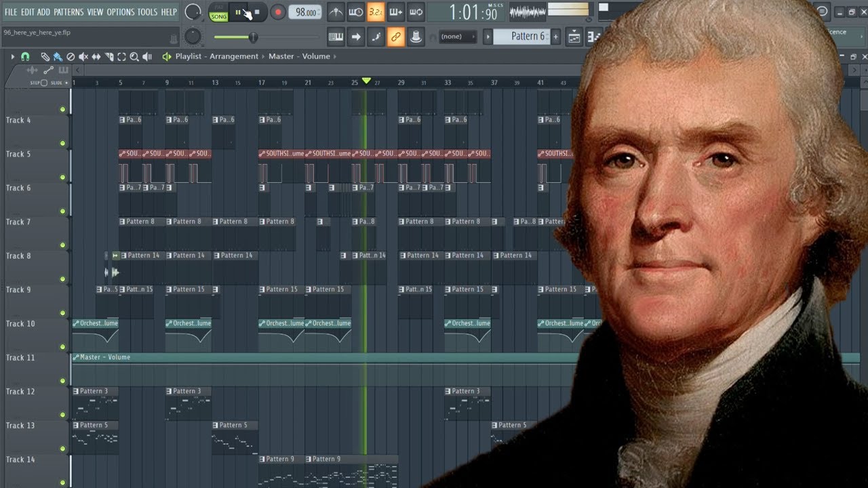Image resolution: width=868 pixels, height=488 pixels.
Task: Mute Track 8 with its green dot
Action: (62, 279)
